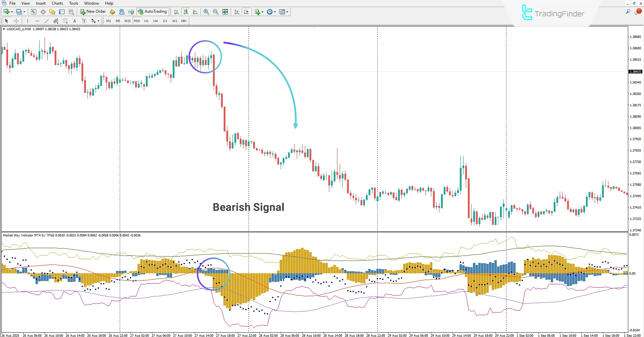Switch timeframe to H4

[155, 20]
